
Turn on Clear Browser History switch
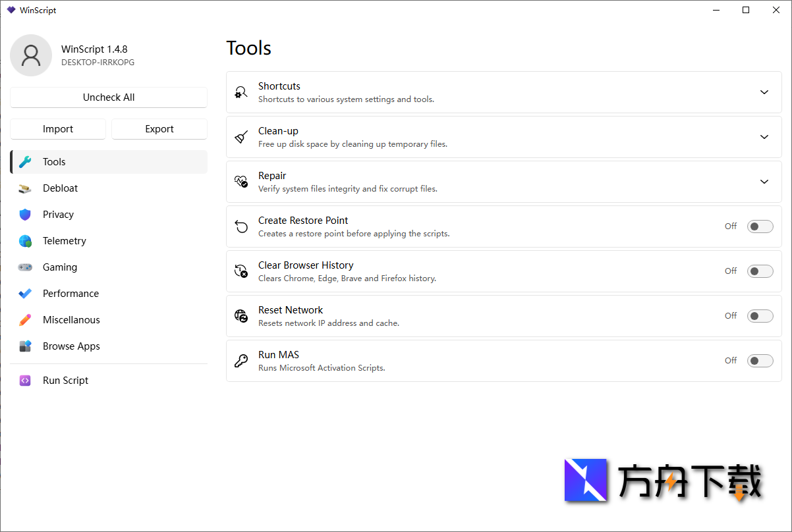760,271
